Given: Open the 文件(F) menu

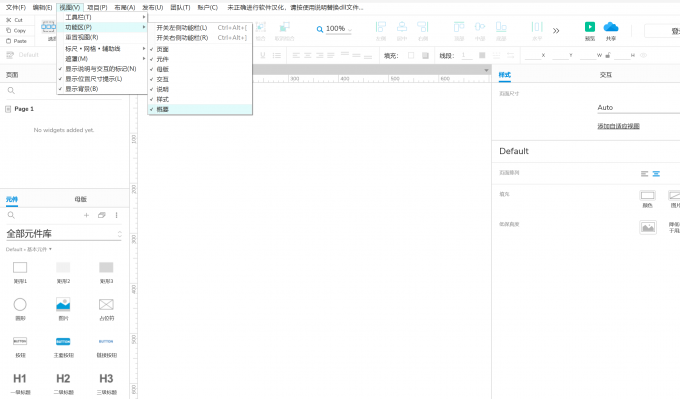Looking at the screenshot, I should click(x=16, y=7).
